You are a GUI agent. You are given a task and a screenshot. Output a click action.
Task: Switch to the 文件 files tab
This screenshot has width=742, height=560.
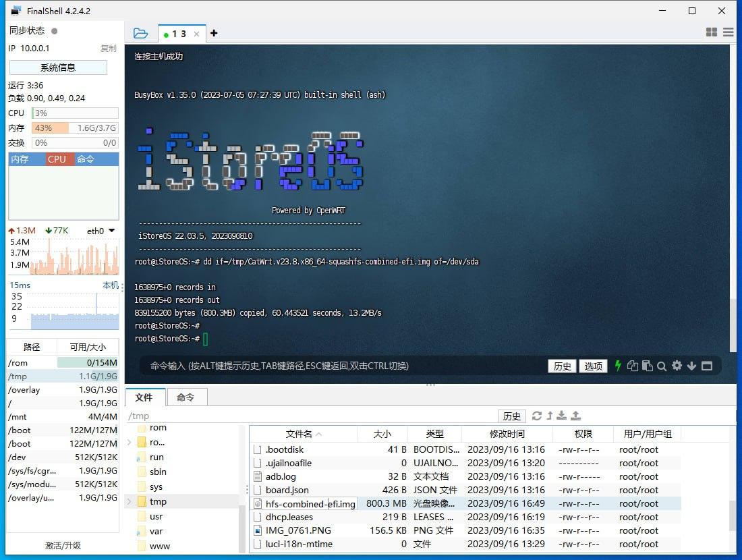click(x=144, y=397)
